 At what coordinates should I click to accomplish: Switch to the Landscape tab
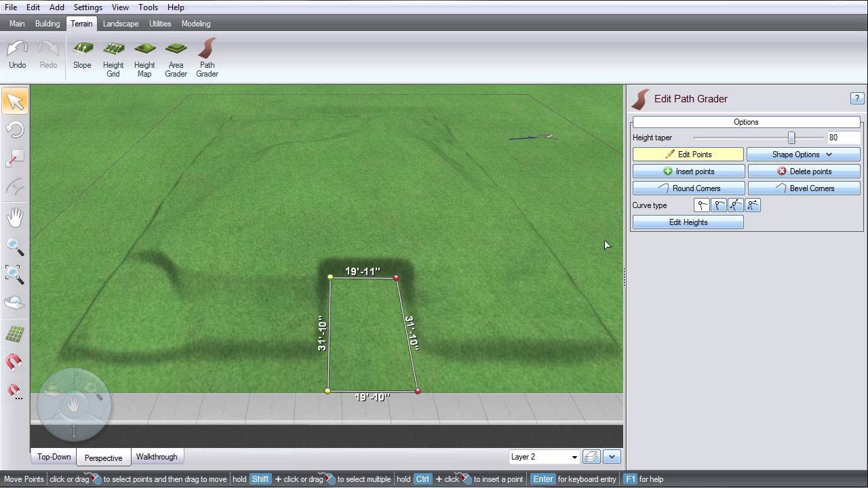[121, 24]
